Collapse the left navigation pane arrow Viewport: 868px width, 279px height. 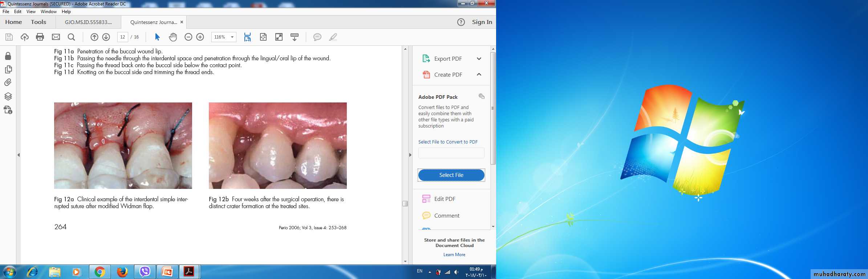click(x=19, y=155)
